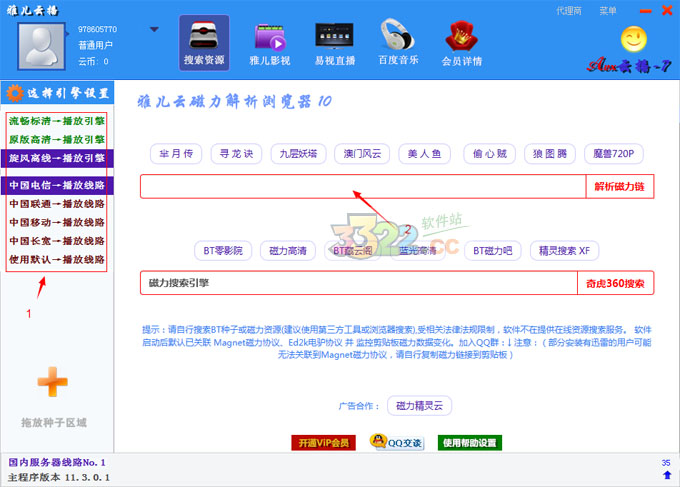This screenshot has width=680, height=487.
Task: Click the 芈月传 quick search tag
Action: [176, 154]
